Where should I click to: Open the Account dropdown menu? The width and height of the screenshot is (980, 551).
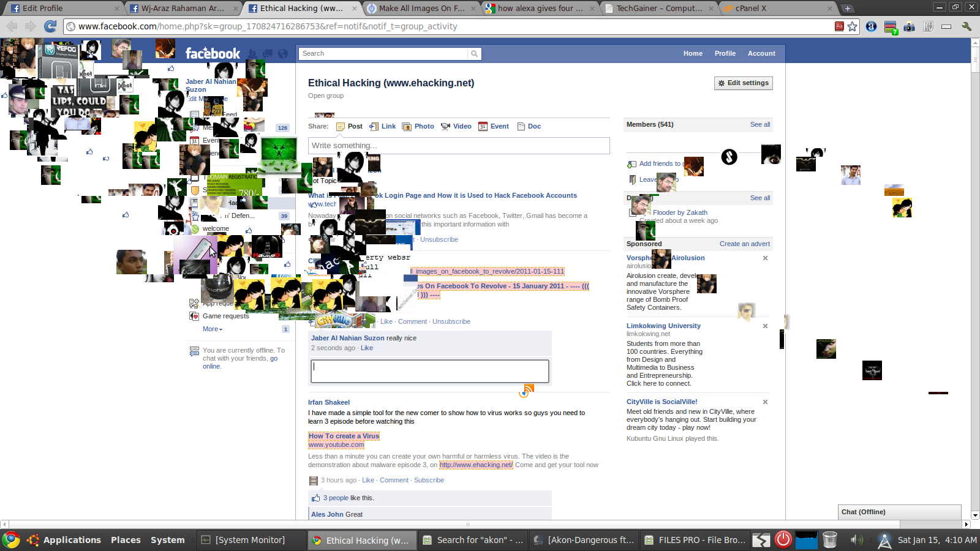(761, 54)
